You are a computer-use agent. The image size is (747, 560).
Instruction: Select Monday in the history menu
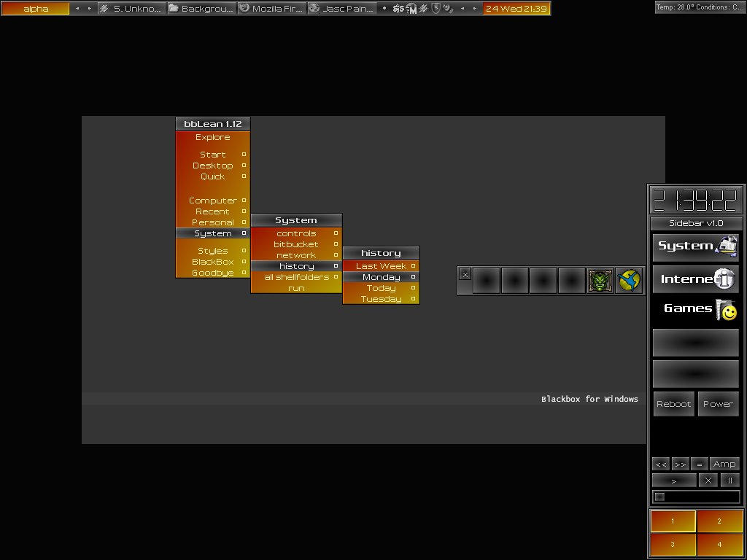(x=379, y=277)
